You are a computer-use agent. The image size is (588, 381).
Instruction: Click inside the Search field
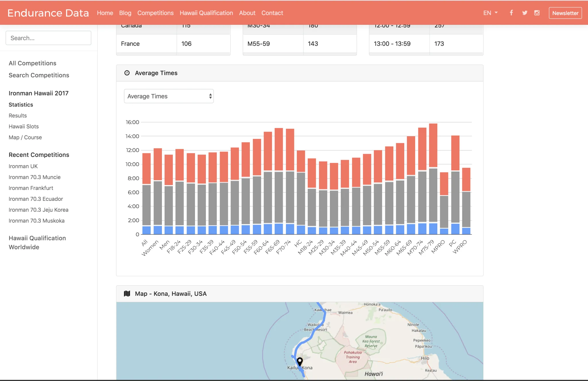click(x=48, y=38)
